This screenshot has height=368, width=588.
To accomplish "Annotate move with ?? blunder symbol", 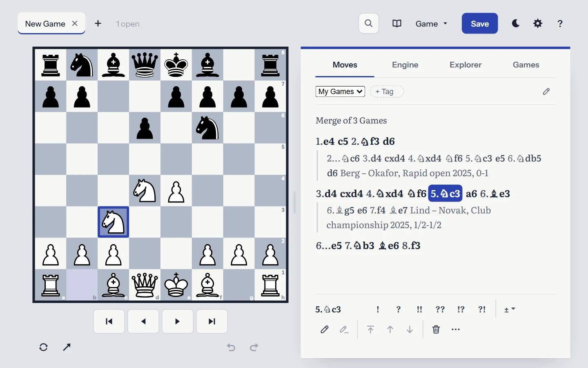I will point(440,310).
